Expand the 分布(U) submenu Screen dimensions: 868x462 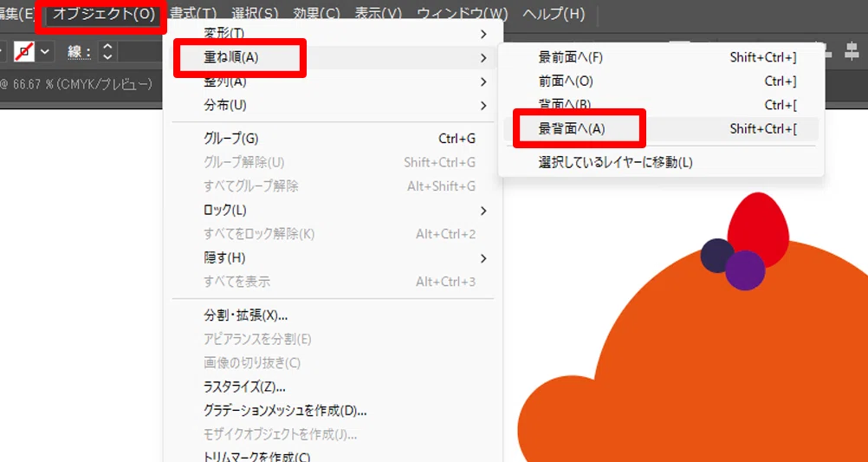(333, 105)
